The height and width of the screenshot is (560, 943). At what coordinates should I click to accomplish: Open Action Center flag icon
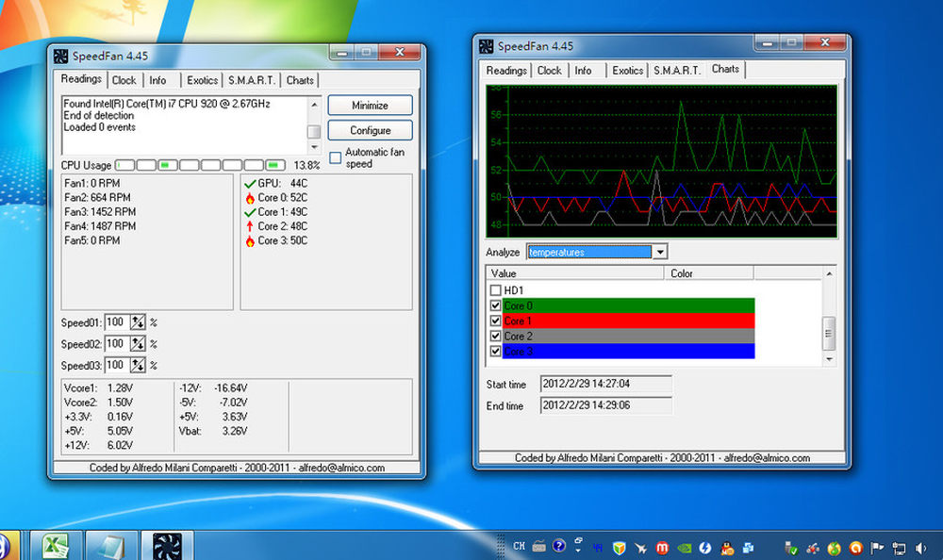click(877, 548)
